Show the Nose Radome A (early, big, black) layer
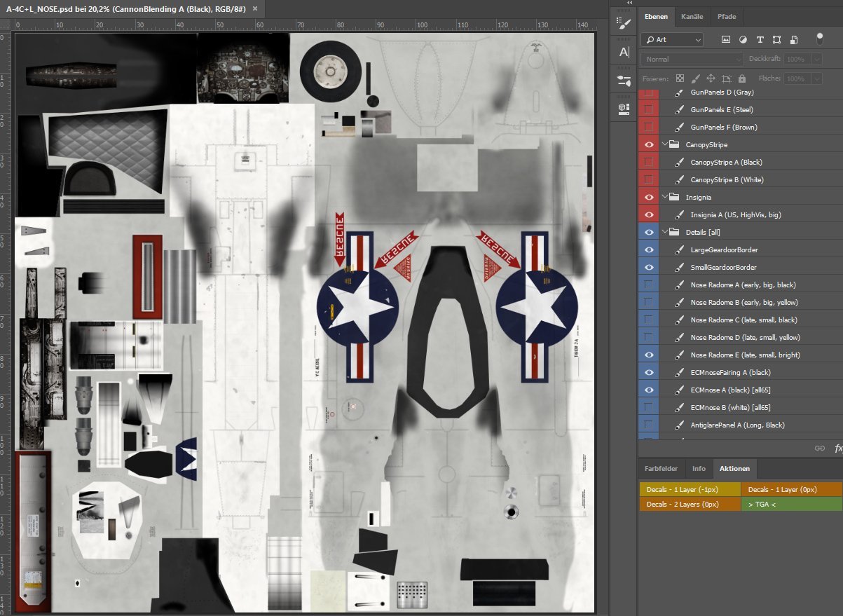Screen dimensions: 843x616 pyautogui.click(x=648, y=285)
